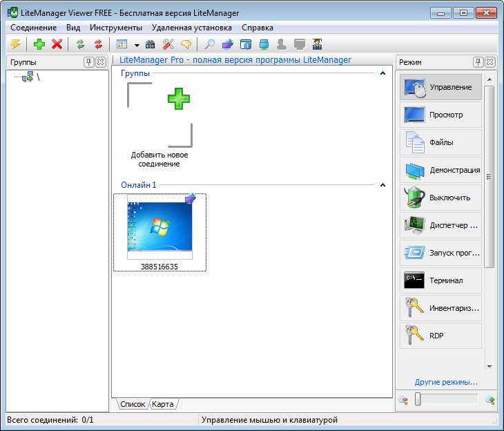504x431 pixels.
Task: Close the Режим panel
Action: pos(490,61)
